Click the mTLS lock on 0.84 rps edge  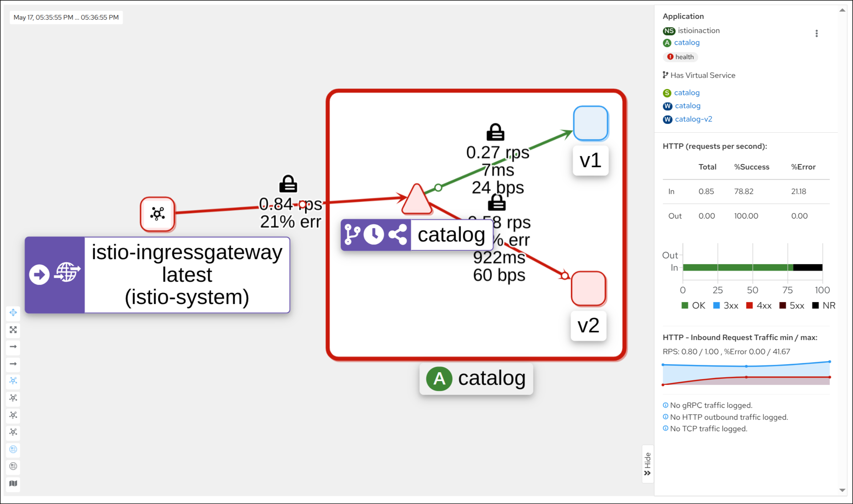(x=288, y=184)
